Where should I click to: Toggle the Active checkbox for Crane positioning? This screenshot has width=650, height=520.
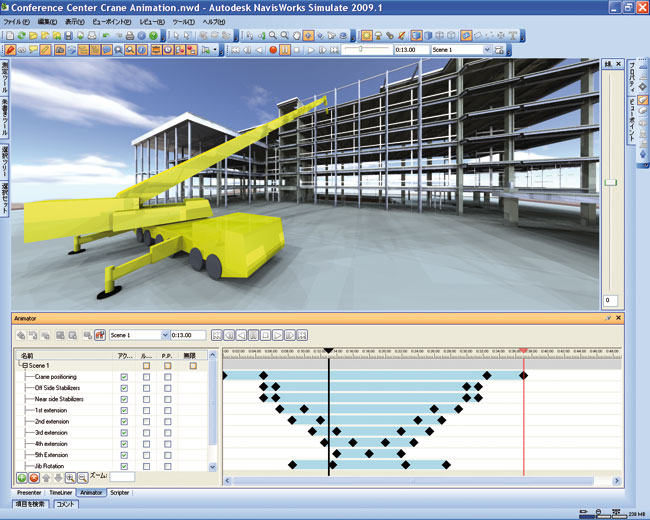[x=124, y=377]
